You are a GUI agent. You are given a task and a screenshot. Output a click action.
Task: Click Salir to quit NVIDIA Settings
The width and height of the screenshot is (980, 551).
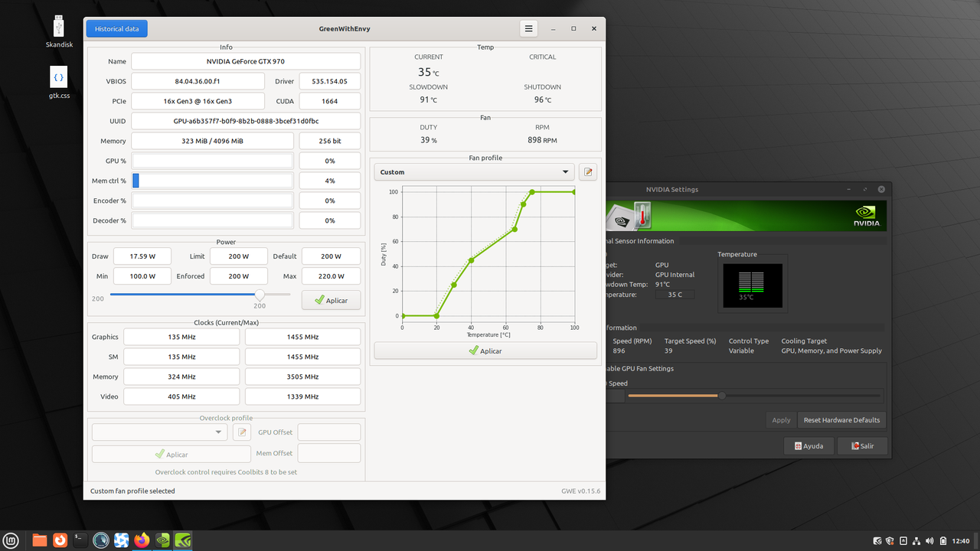click(x=862, y=445)
